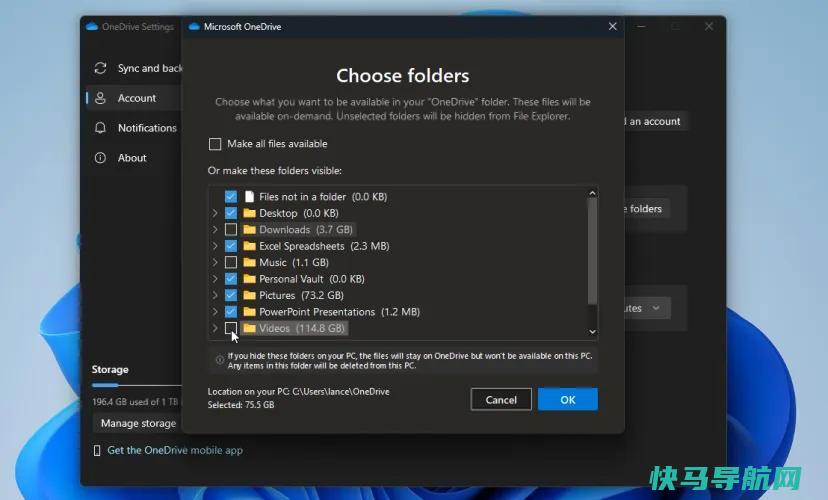Click the OneDrive cloud icon in dialog title
This screenshot has height=500, width=828.
point(194,26)
